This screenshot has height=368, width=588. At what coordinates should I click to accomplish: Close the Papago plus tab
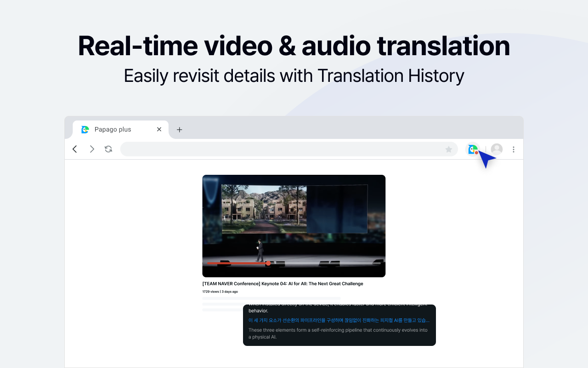coord(159,129)
